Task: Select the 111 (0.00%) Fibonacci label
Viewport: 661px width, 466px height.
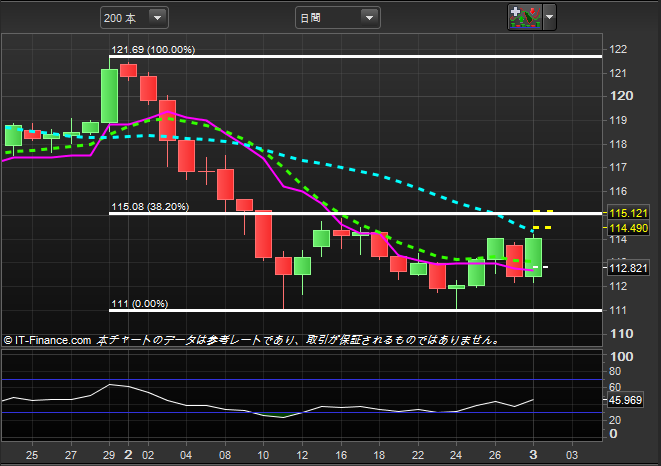Action: pos(140,304)
